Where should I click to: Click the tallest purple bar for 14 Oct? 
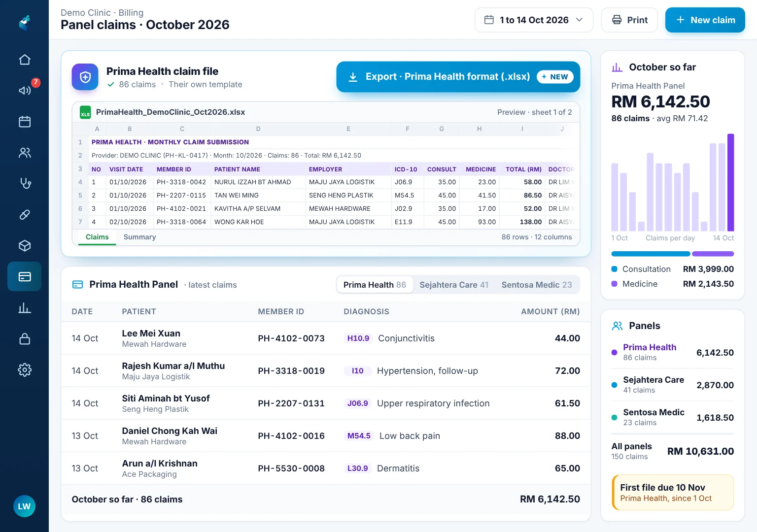point(731,182)
